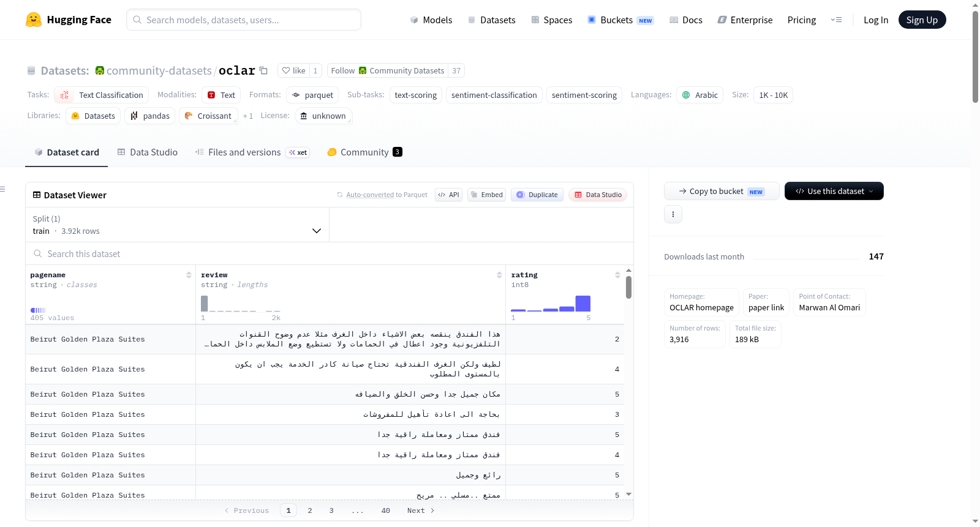Sort by the review column arrows

tap(499, 275)
